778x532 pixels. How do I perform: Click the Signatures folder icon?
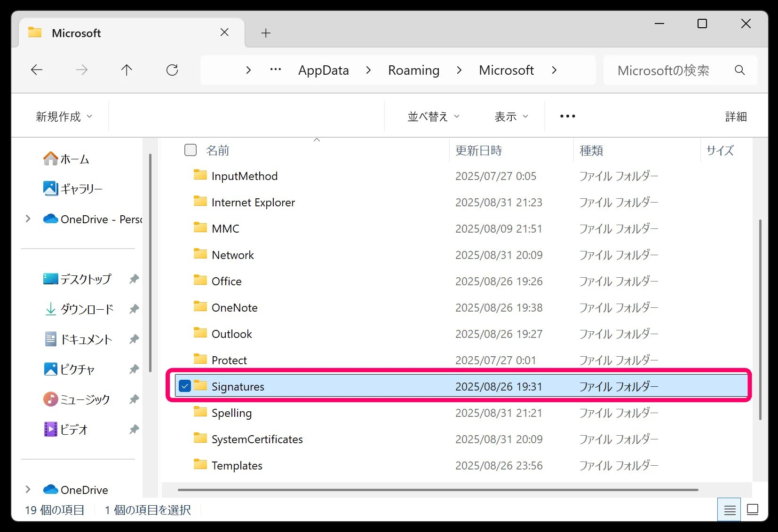(x=200, y=386)
